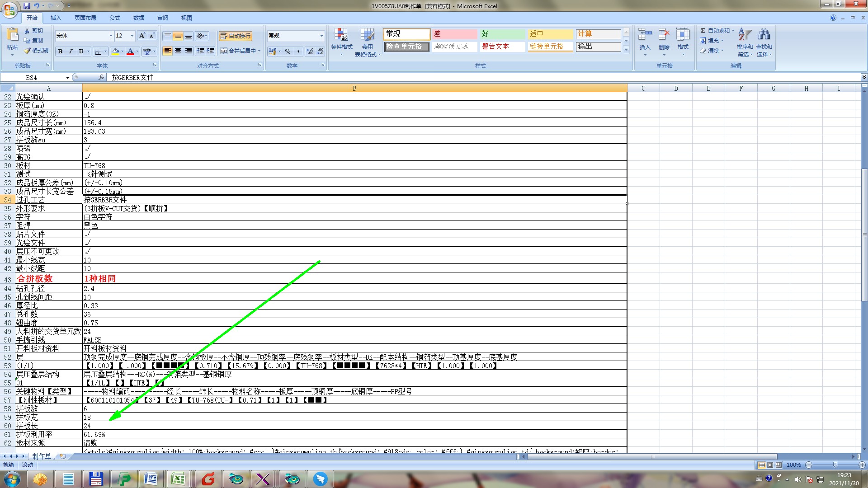
Task: Open the number format 常规 dropdown
Action: click(321, 36)
